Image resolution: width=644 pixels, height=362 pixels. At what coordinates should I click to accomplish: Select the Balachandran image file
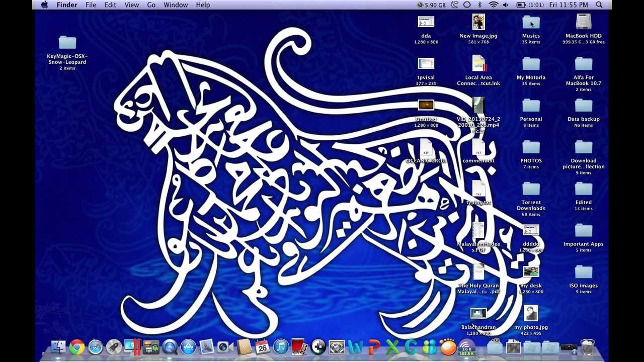point(478,314)
